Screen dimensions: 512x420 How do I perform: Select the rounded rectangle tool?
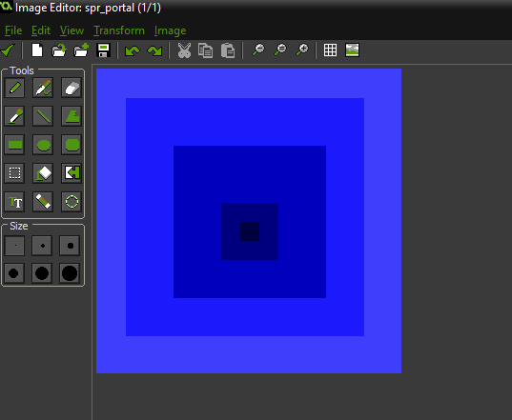point(72,145)
